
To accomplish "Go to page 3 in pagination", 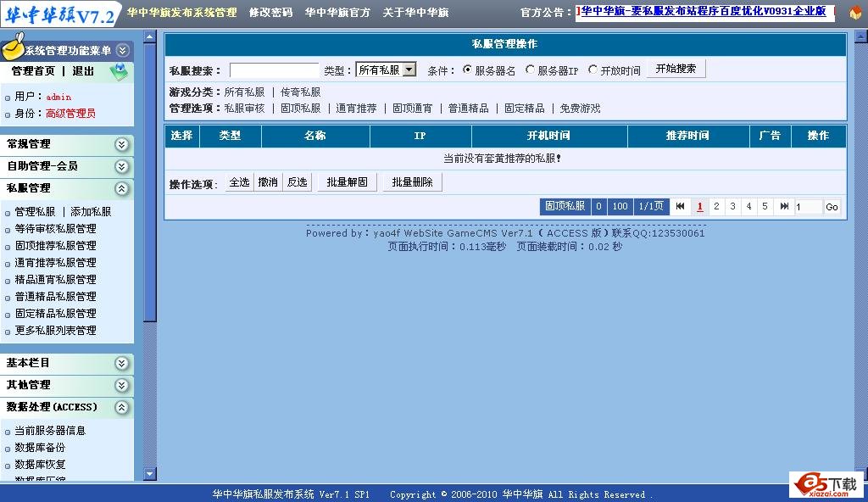I will click(x=732, y=207).
